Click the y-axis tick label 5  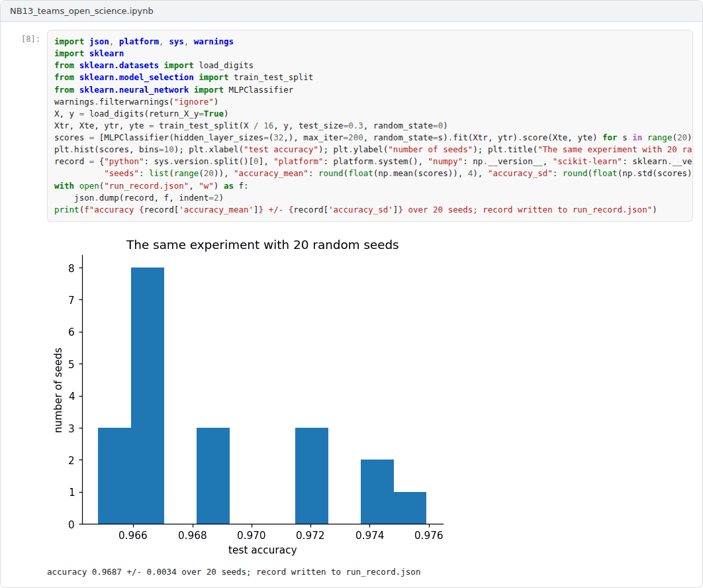[71, 364]
